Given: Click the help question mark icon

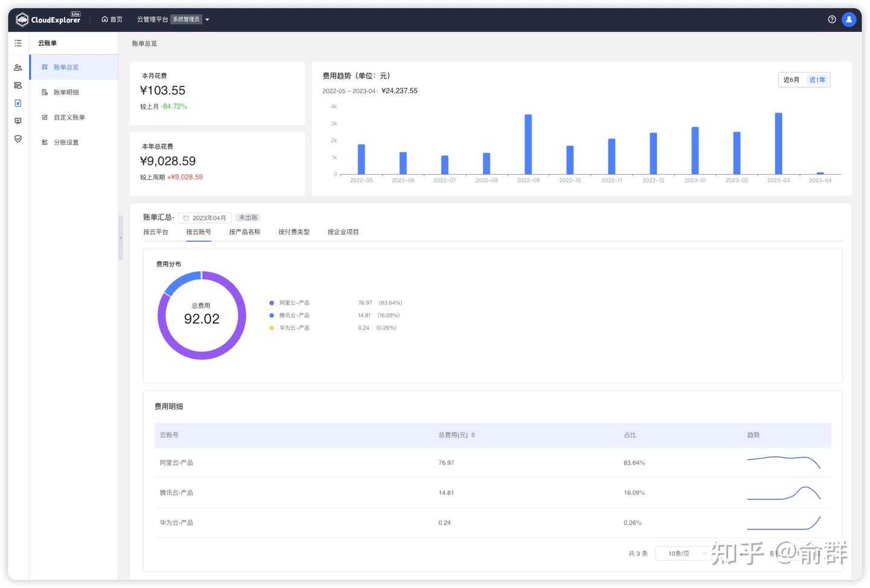Looking at the screenshot, I should pyautogui.click(x=832, y=19).
